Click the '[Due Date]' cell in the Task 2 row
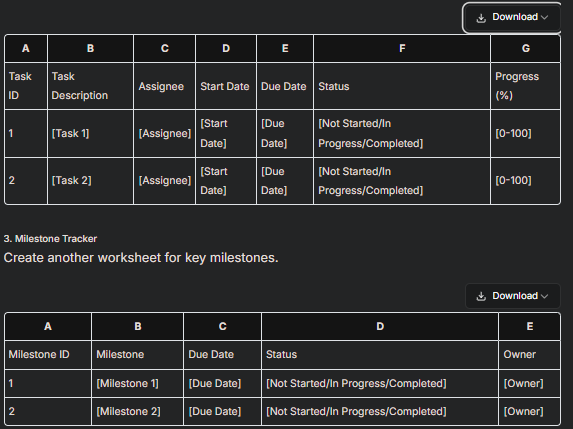 coord(285,181)
